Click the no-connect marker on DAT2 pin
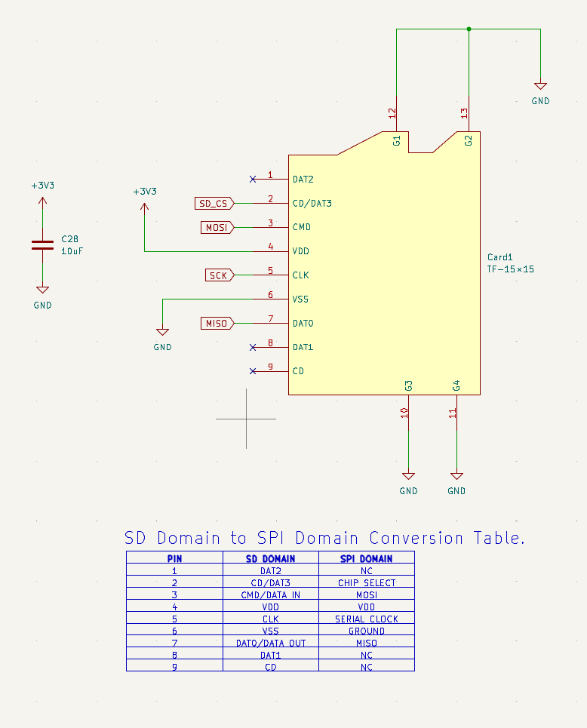The height and width of the screenshot is (728, 587). tap(252, 179)
